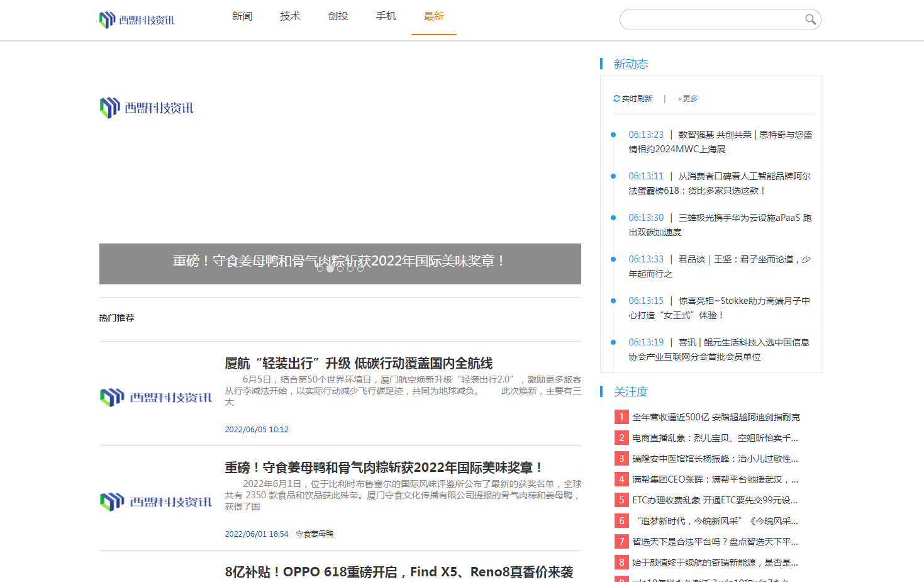Open news '君品谈 | 王坚' at 06:13:33
Viewport: 924px width, 582px height.
pyautogui.click(x=720, y=266)
